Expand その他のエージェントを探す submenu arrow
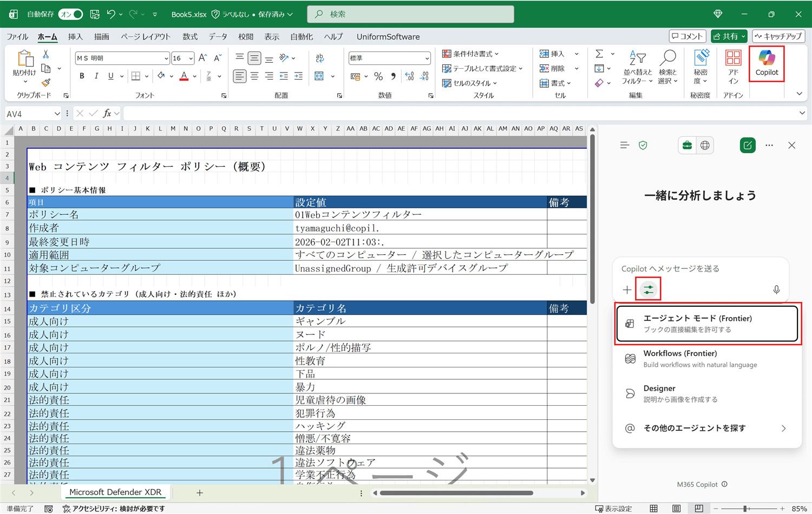 click(x=783, y=429)
